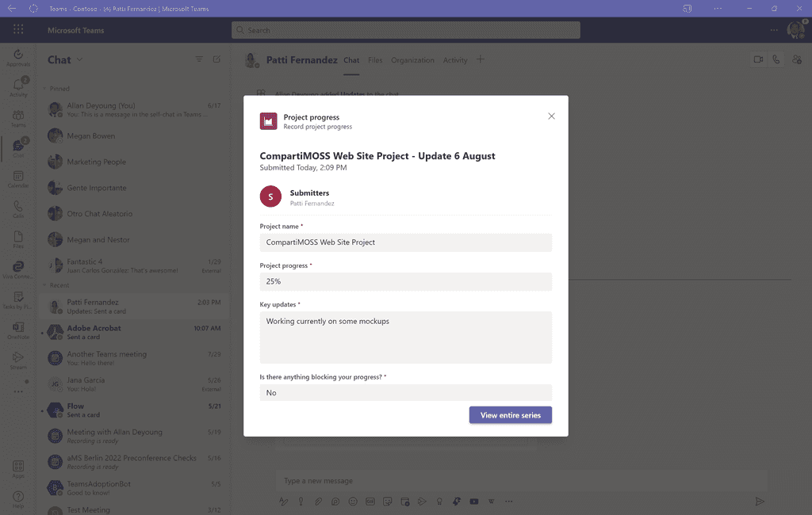
Task: Start an audio call with Patti
Action: pos(776,59)
